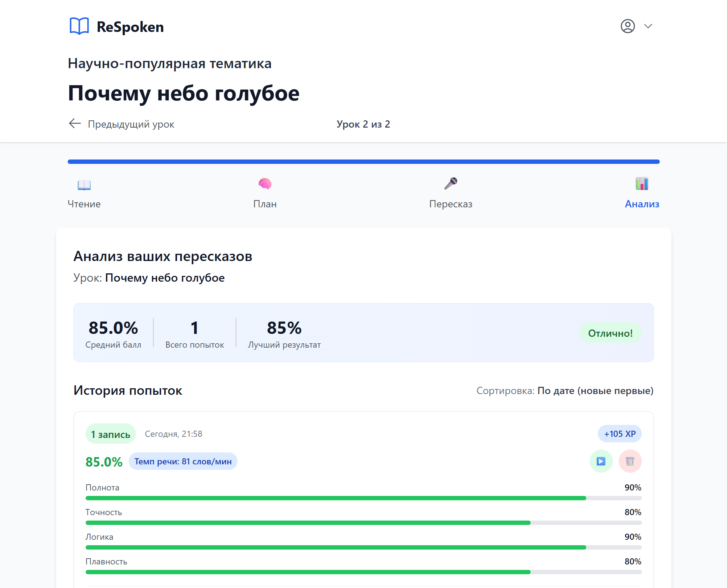Click the Полнота progress bar
Image resolution: width=727 pixels, height=588 pixels.
(363, 498)
